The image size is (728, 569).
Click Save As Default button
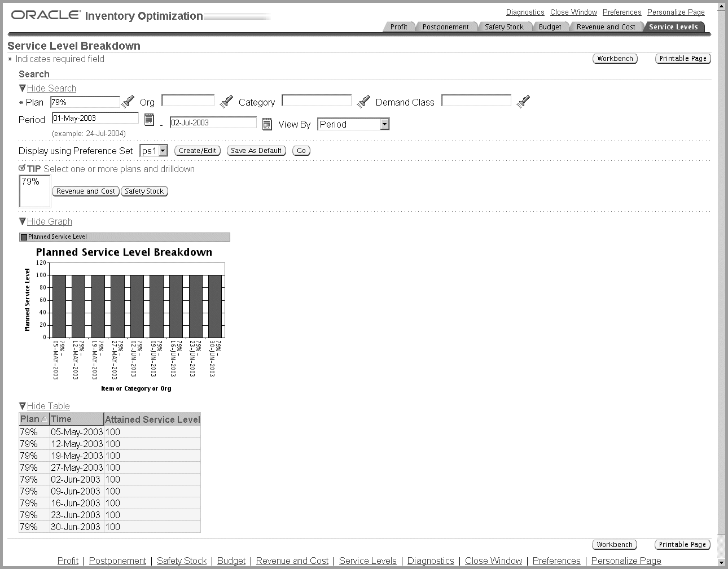tap(256, 151)
